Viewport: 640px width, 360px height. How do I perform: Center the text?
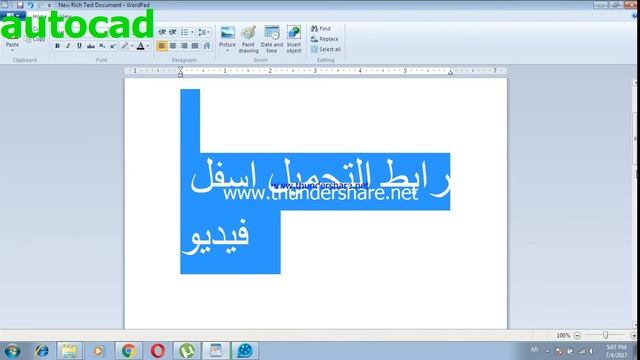coord(173,46)
